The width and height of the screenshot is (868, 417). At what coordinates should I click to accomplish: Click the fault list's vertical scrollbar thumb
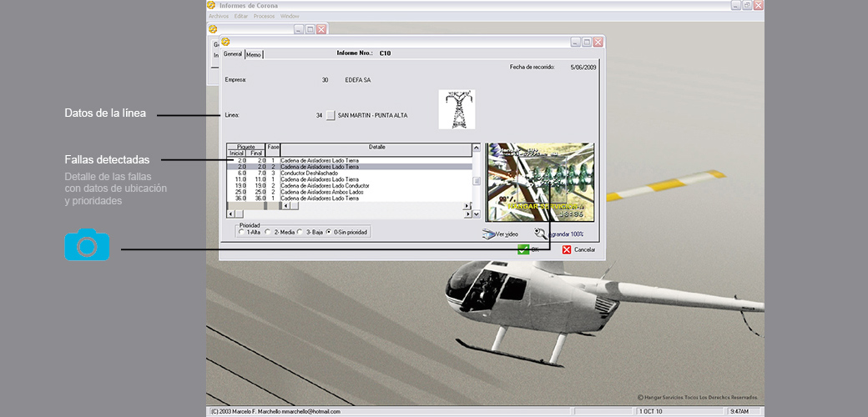click(476, 181)
